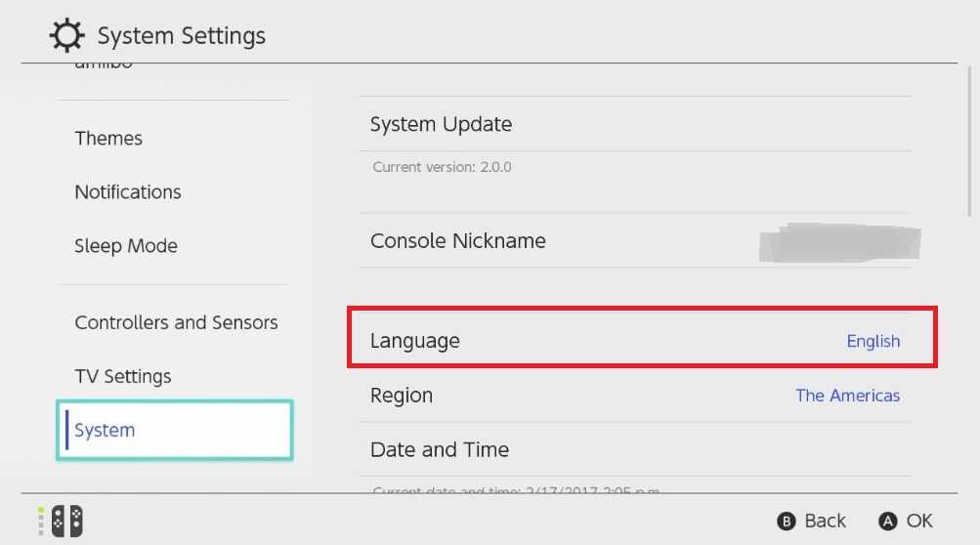Go to Sleep Mode settings

click(126, 246)
